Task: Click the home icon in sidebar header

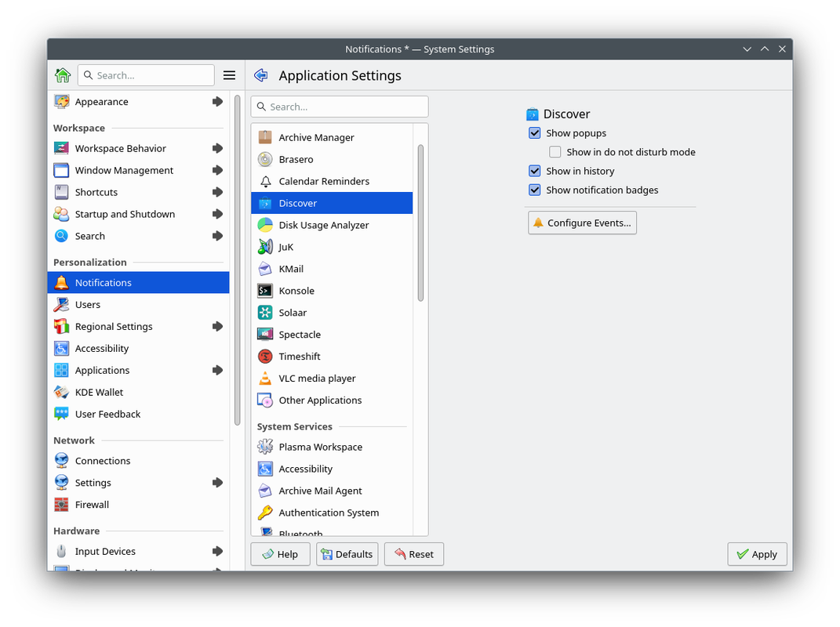Action: pyautogui.click(x=63, y=75)
